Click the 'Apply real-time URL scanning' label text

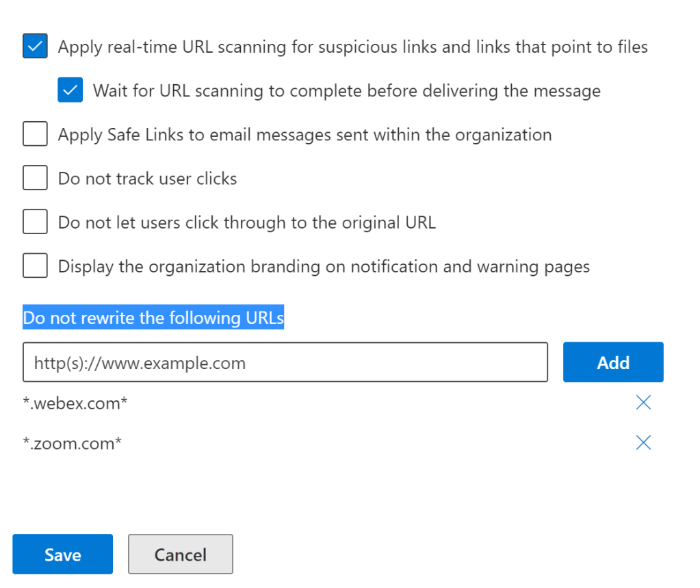[x=352, y=47]
